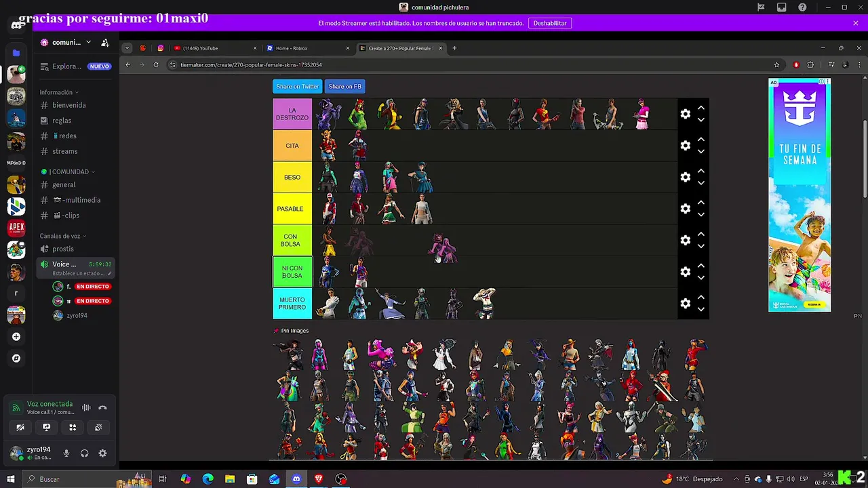Join the prostis voice channel
Screen dimensions: 868x488
coord(75,249)
